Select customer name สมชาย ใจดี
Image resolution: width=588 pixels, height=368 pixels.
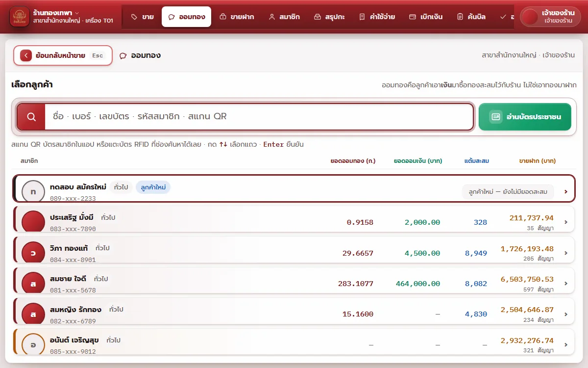click(68, 279)
